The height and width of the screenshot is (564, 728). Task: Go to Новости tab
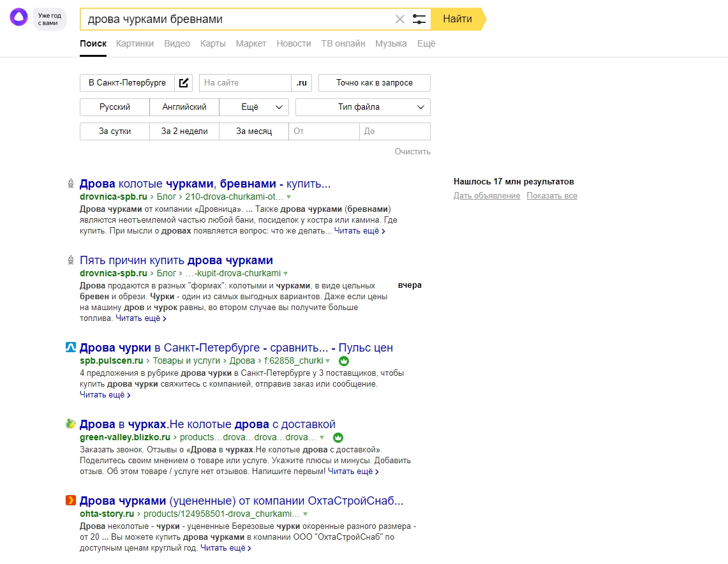coord(294,43)
